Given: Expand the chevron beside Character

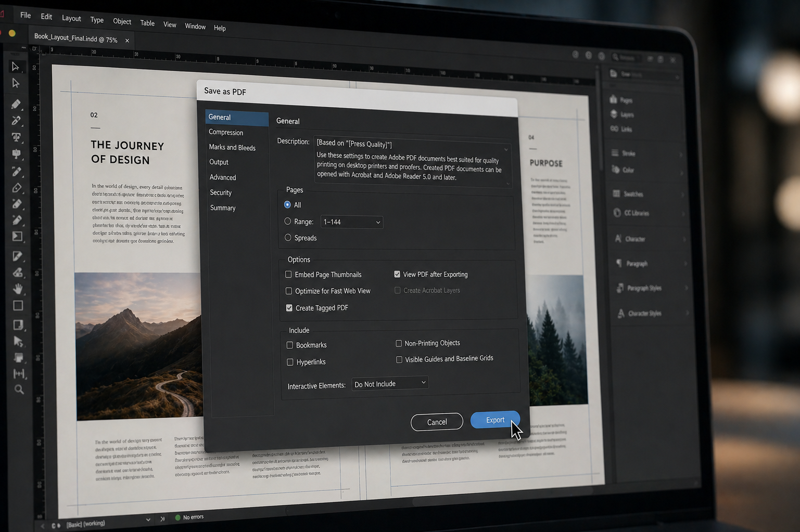Looking at the screenshot, I should (x=684, y=240).
